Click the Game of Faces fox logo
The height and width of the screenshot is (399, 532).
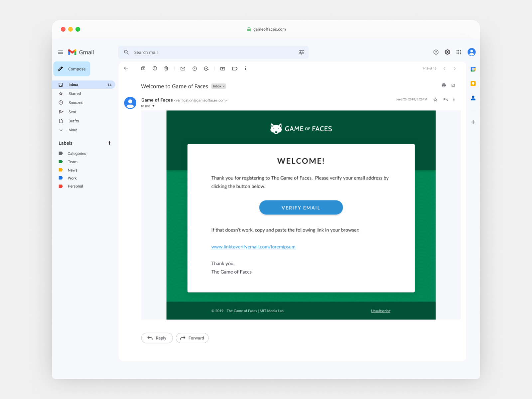click(x=276, y=128)
